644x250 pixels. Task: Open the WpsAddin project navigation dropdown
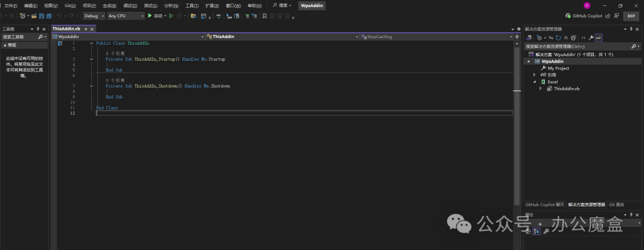pyautogui.click(x=128, y=36)
